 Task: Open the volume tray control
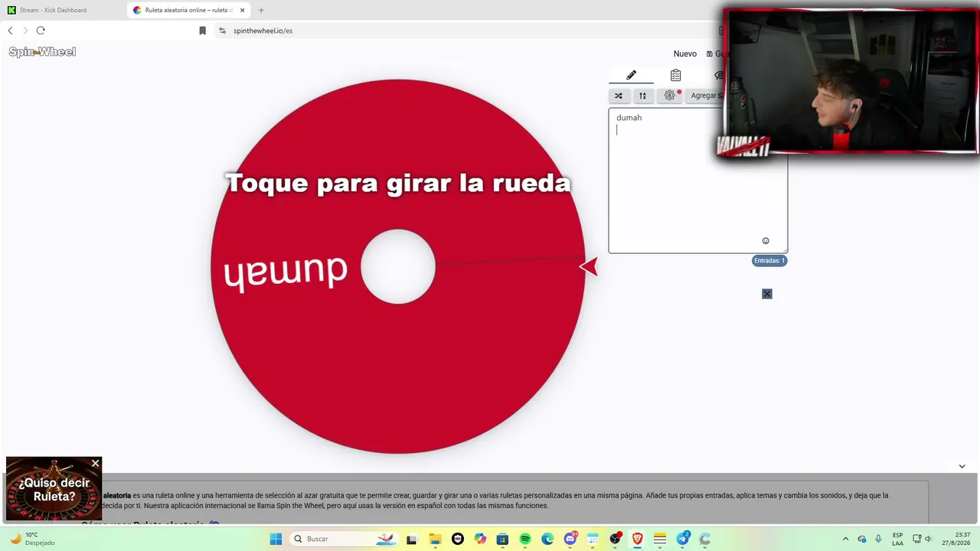(928, 539)
